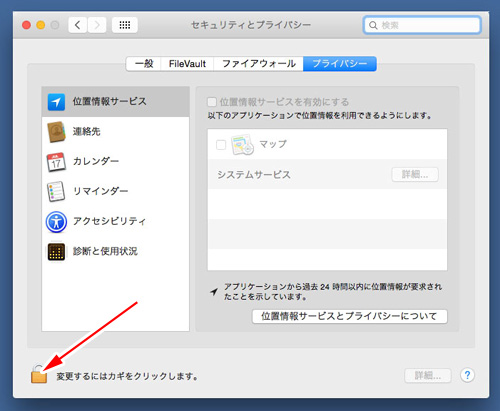The width and height of the screenshot is (500, 411).
Task: Click the 詳細 button next to システムサービス
Action: point(415,174)
